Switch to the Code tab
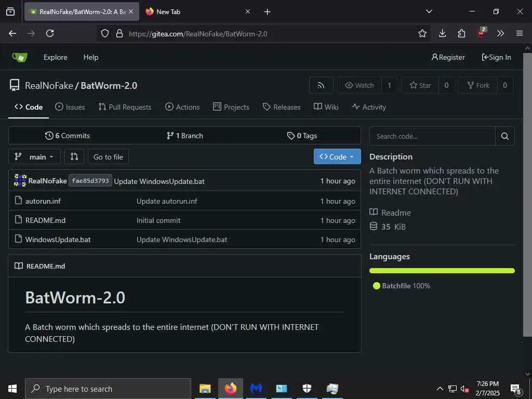This screenshot has width=532, height=399. tap(29, 107)
